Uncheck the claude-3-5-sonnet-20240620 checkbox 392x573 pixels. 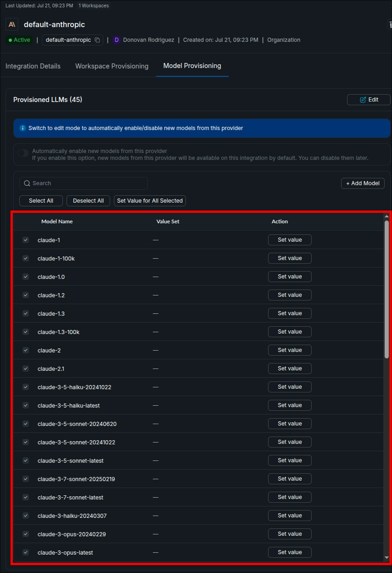(x=26, y=424)
